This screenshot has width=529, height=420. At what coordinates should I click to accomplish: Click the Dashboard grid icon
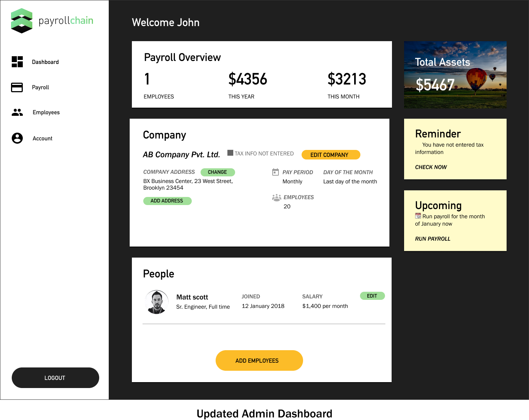tap(17, 62)
